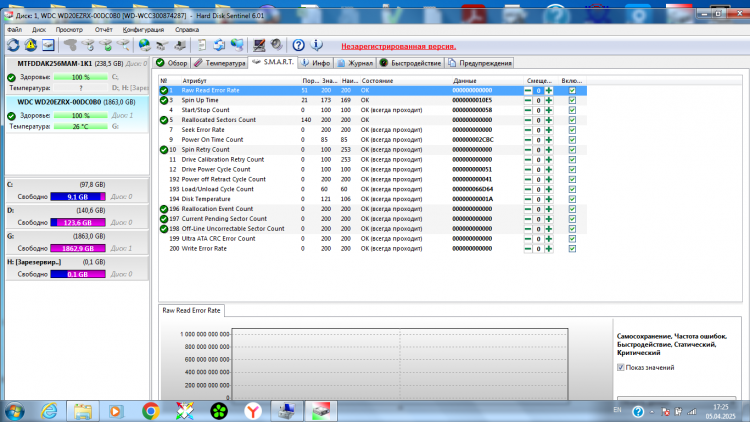Toggle enable checkbox for Ultra ATA CRC Error Count
Image resolution: width=750 pixels, height=422 pixels.
[x=572, y=239]
